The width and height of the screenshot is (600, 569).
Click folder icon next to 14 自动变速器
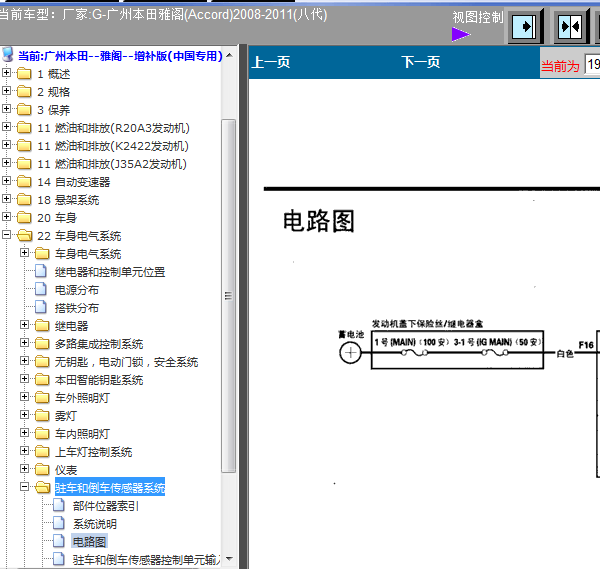[x=24, y=181]
